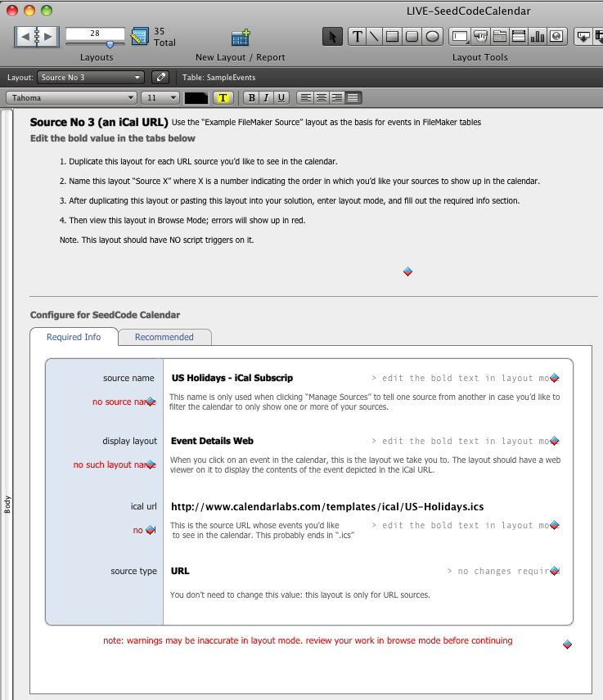The image size is (603, 700).
Task: Select the Web Viewer tool with the globe icon
Action: click(556, 37)
